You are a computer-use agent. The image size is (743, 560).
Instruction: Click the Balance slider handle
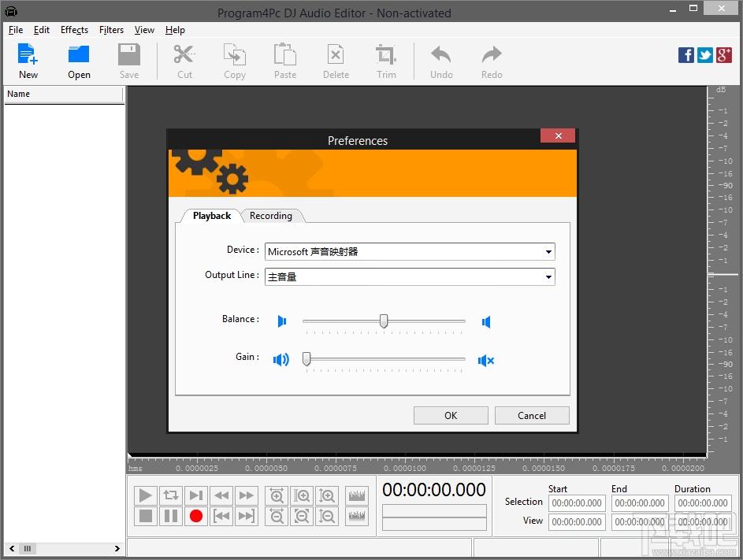[x=384, y=321]
